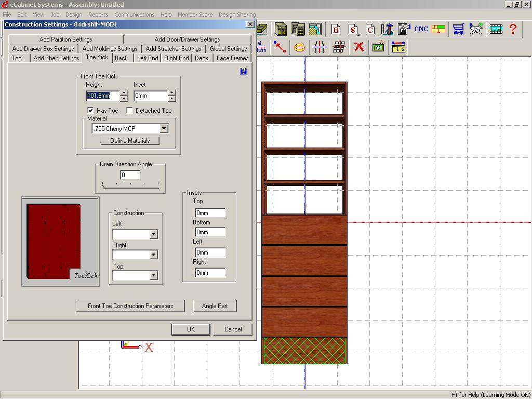
Task: Toggle the Has Toe checkbox
Action: [90, 111]
